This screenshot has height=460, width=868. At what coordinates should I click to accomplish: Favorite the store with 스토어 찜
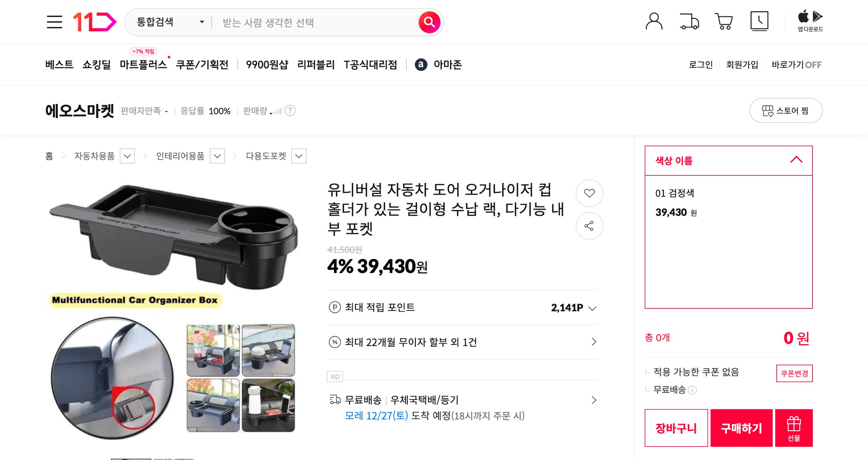tap(786, 110)
